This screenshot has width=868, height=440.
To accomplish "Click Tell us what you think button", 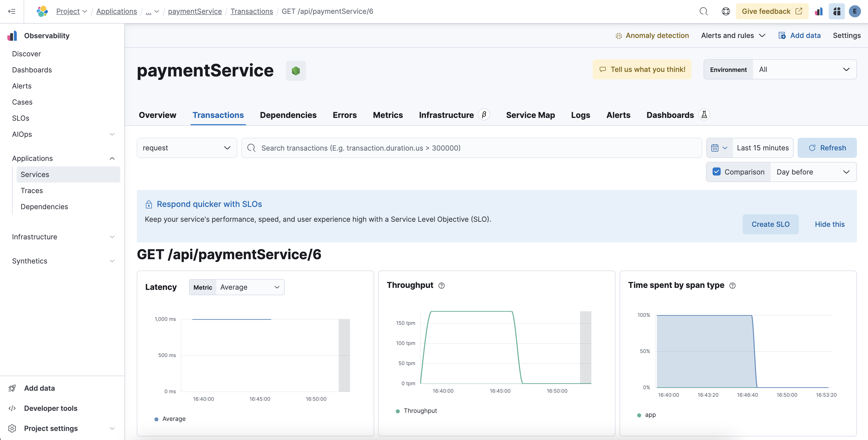I will [x=642, y=69].
